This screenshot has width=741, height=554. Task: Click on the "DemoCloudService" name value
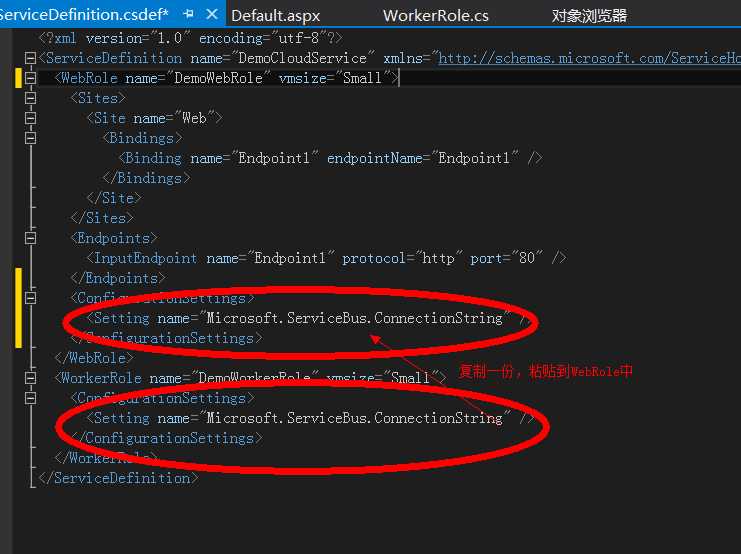(x=302, y=58)
